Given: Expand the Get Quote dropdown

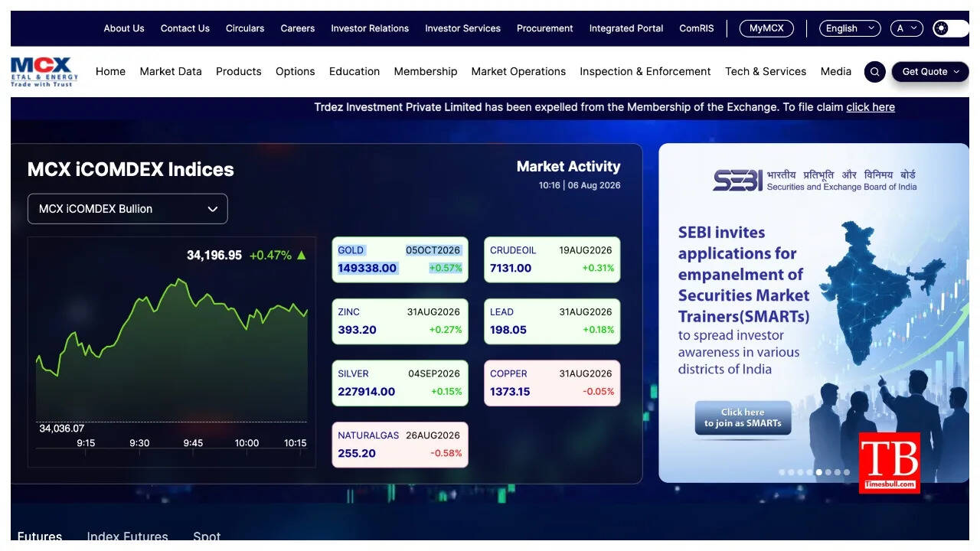Looking at the screenshot, I should [x=930, y=72].
